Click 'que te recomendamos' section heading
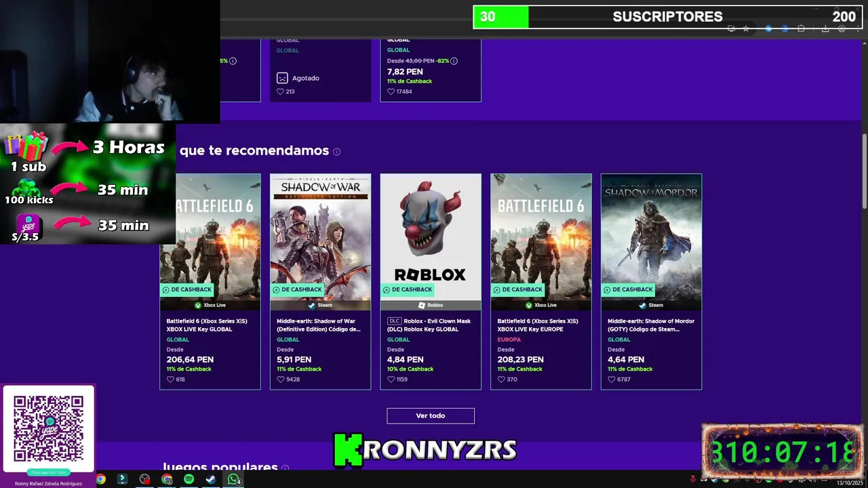This screenshot has height=488, width=868. click(x=254, y=150)
